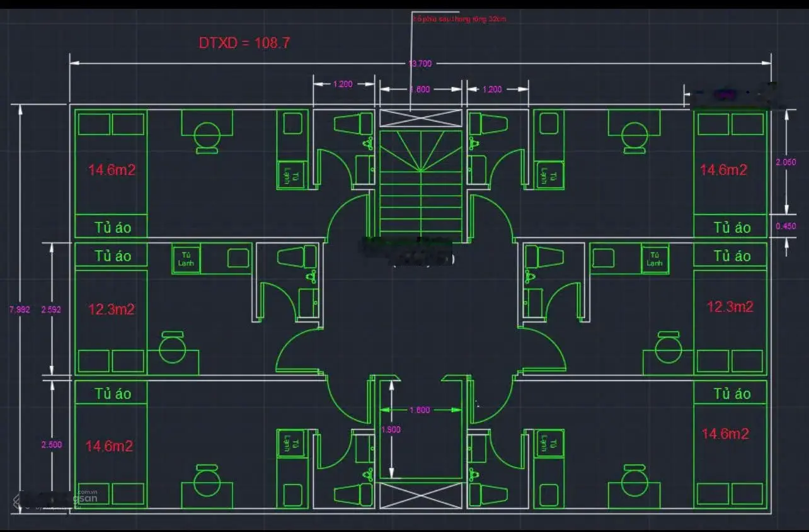The height and width of the screenshot is (532, 809).
Task: Click the "14.6m2" label in the bottom-right room
Action: 725,434
